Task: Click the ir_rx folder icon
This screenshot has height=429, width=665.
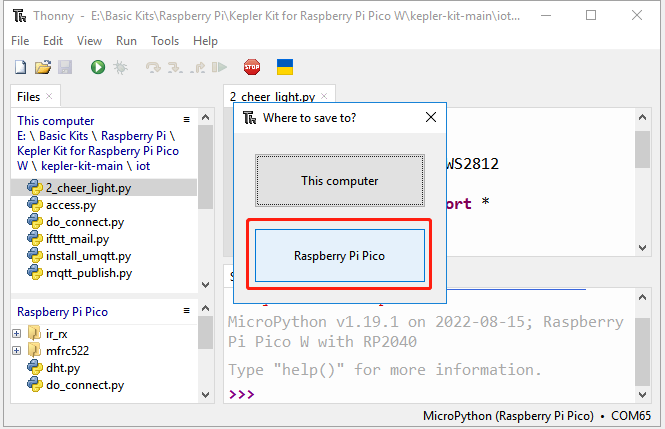Action: pyautogui.click(x=34, y=334)
